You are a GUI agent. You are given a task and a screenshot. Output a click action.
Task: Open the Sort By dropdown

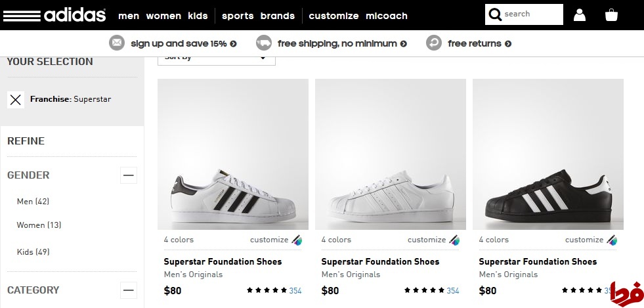point(216,58)
